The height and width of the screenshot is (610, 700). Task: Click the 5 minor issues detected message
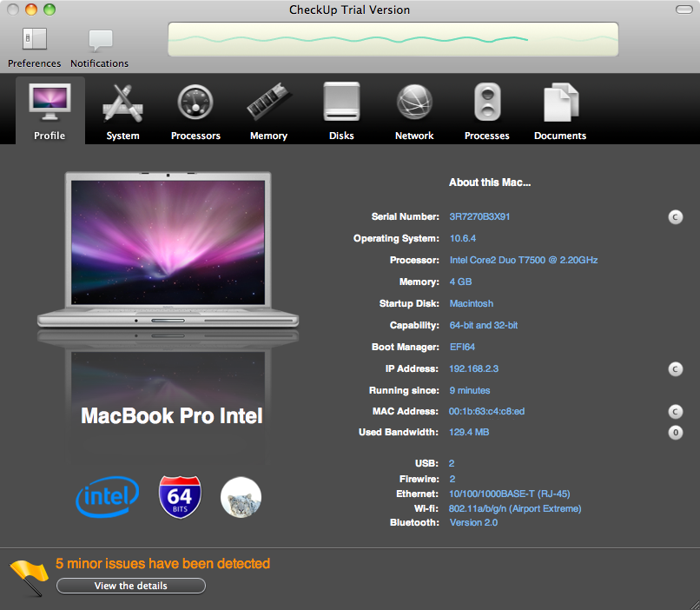click(163, 564)
